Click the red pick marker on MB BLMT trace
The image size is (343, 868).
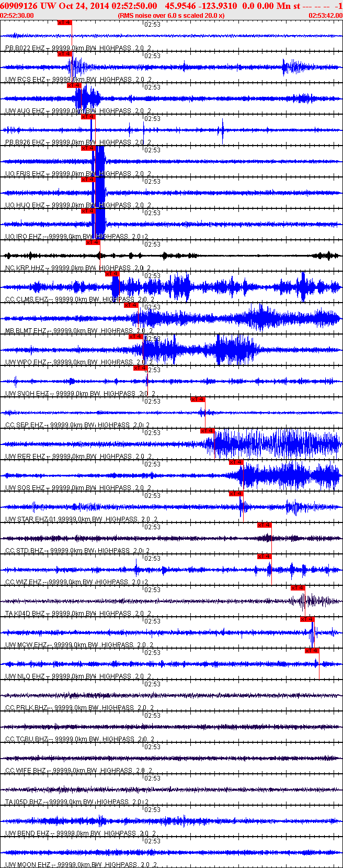coord(131,305)
